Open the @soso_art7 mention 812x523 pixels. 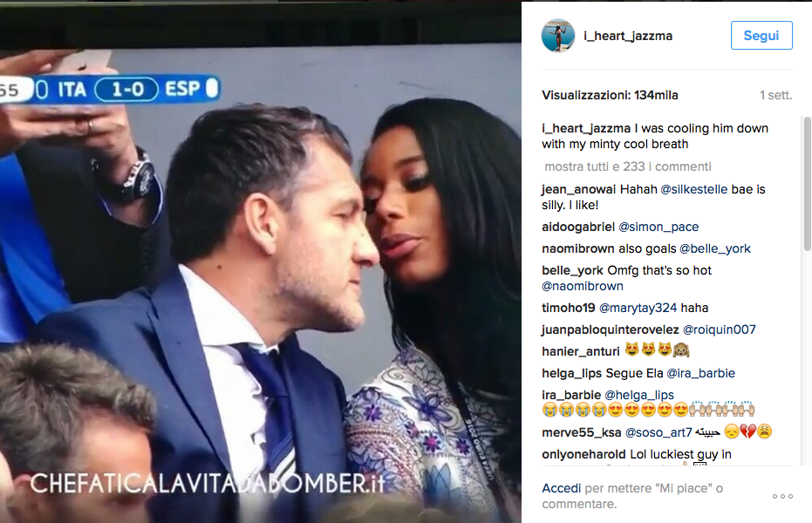(658, 432)
